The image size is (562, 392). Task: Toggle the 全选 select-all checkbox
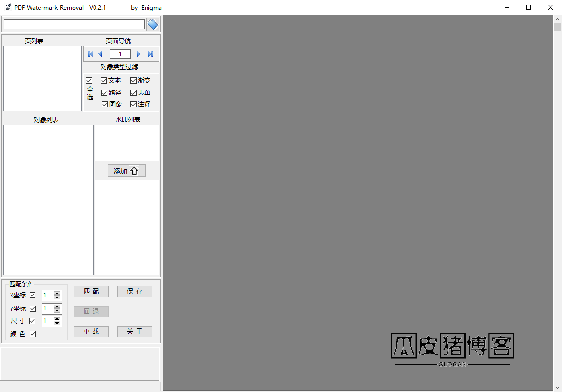(89, 81)
